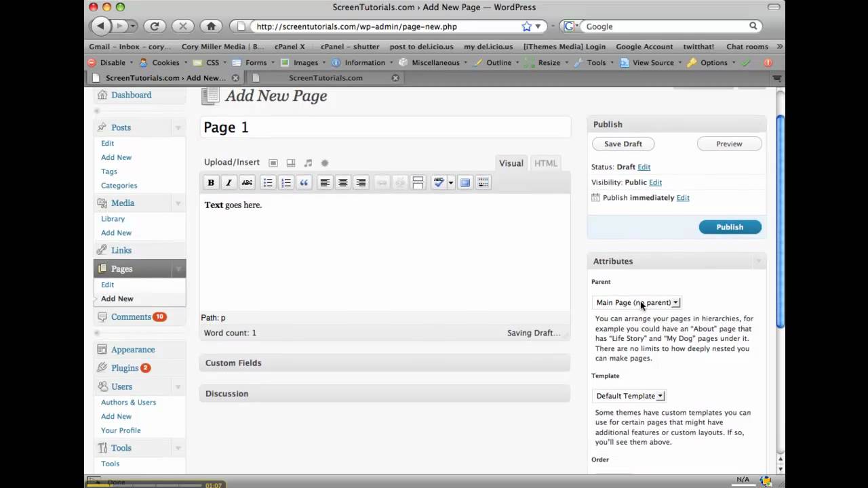The height and width of the screenshot is (488, 868).
Task: Apply strikethrough with the ABC icon
Action: [248, 182]
